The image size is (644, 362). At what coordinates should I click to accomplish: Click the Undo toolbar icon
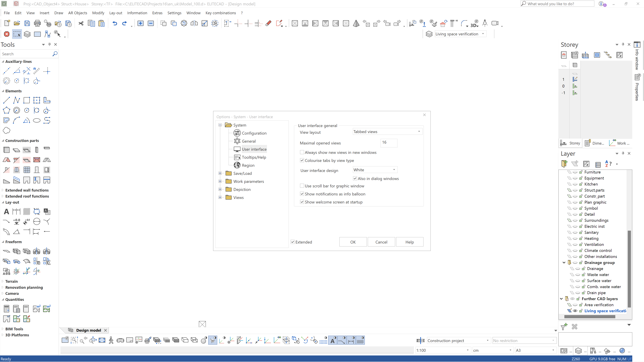115,23
